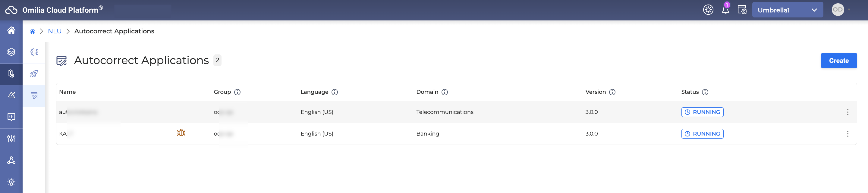Viewport: 868px width, 193px height.
Task: Click the network nodes sidebar icon
Action: tap(11, 161)
